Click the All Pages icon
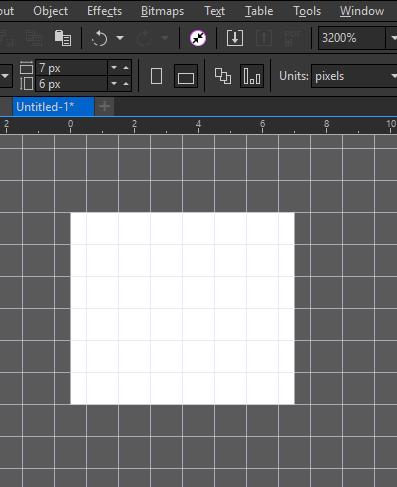This screenshot has height=487, width=397. [223, 76]
